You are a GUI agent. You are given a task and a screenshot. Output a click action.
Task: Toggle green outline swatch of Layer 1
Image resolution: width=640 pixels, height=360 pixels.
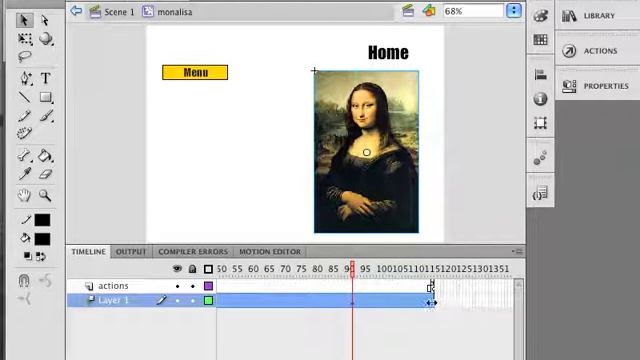point(208,301)
